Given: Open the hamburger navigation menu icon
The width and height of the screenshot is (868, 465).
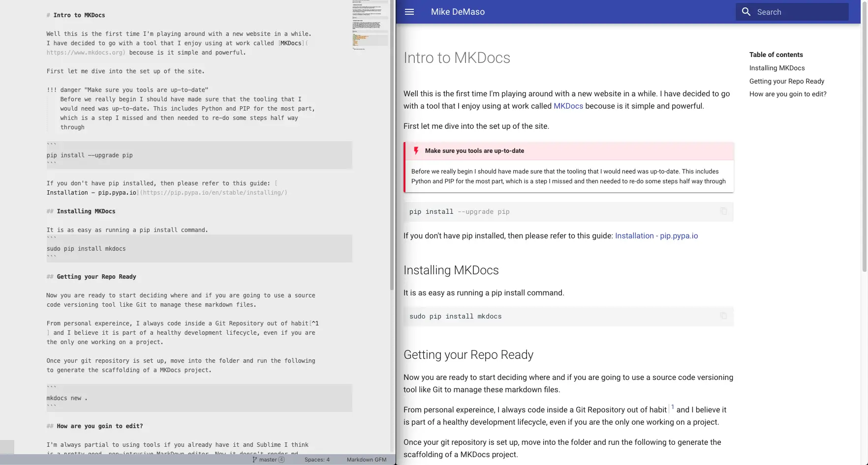Looking at the screenshot, I should tap(409, 12).
